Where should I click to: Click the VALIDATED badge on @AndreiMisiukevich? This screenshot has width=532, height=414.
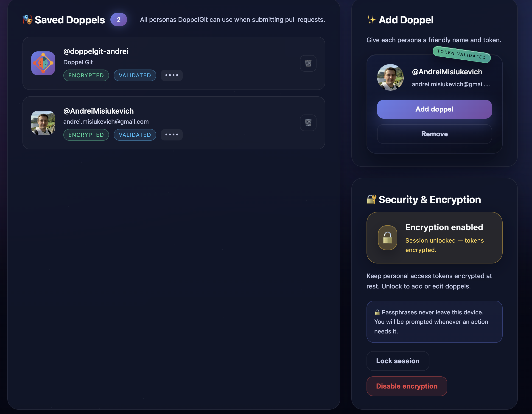[x=135, y=135]
